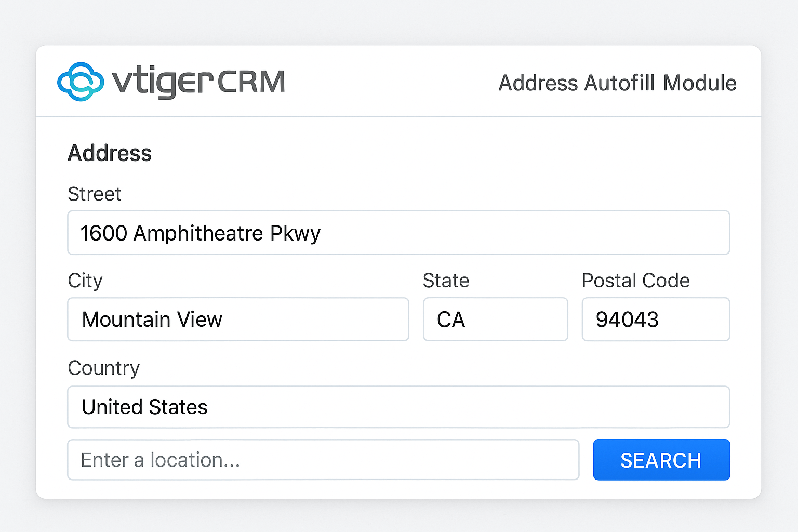This screenshot has width=798, height=532.
Task: Click the Postal Code label
Action: tap(635, 281)
